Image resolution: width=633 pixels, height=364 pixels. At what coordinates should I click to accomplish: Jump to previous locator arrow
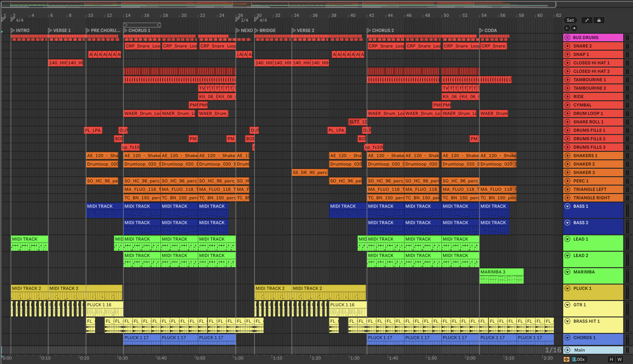567,28
